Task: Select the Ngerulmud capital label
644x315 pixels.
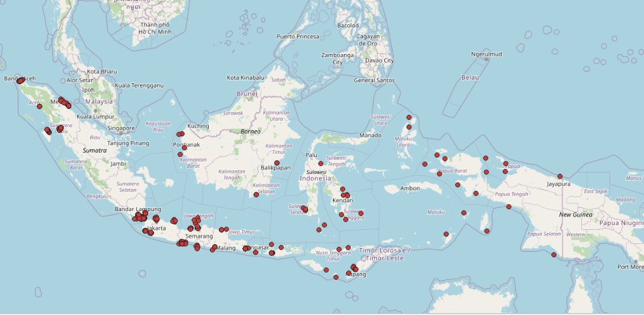Action: (x=486, y=54)
